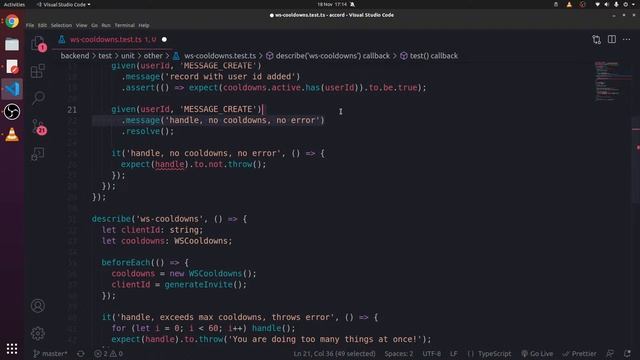The image size is (640, 360).
Task: Open VLC media player from the dock
Action: (x=12, y=134)
